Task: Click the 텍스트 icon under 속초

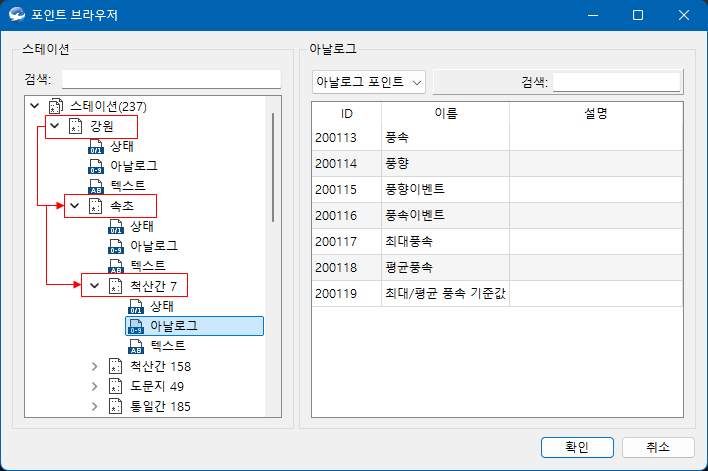Action: coord(116,266)
